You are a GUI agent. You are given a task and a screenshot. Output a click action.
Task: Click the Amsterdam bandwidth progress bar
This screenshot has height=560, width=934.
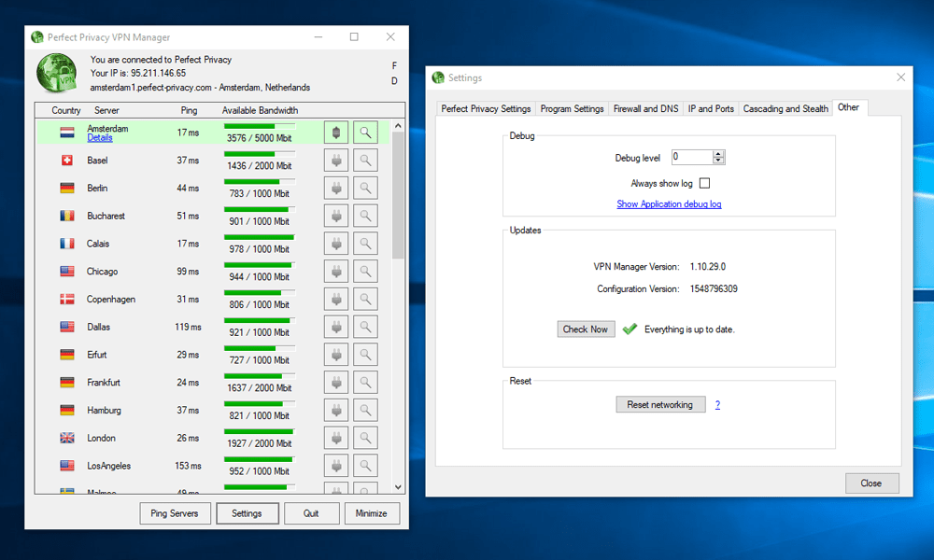[x=260, y=125]
